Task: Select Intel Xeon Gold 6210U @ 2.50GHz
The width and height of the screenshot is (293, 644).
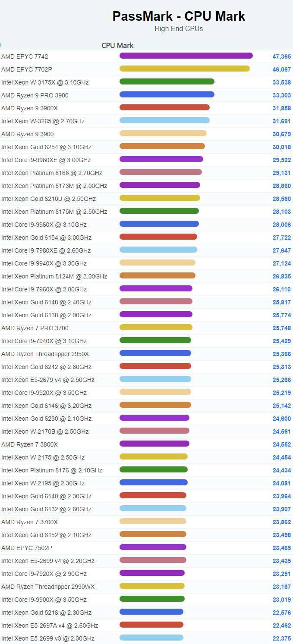Action: (49, 199)
